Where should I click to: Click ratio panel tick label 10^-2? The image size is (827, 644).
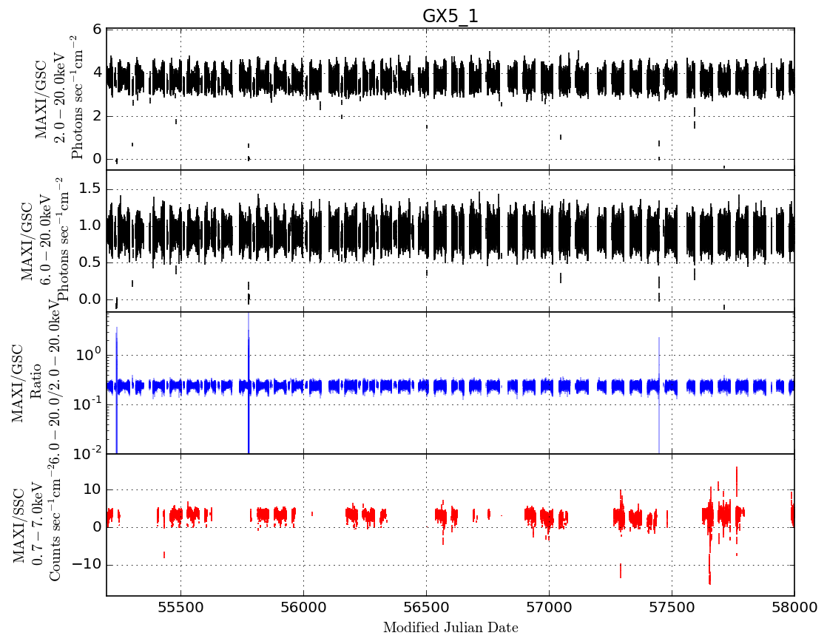click(87, 453)
